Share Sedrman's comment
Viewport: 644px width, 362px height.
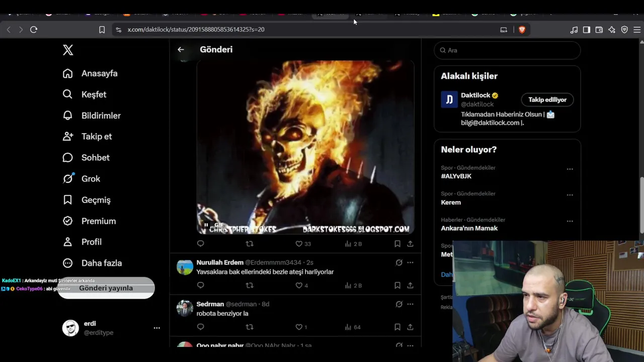(x=410, y=327)
